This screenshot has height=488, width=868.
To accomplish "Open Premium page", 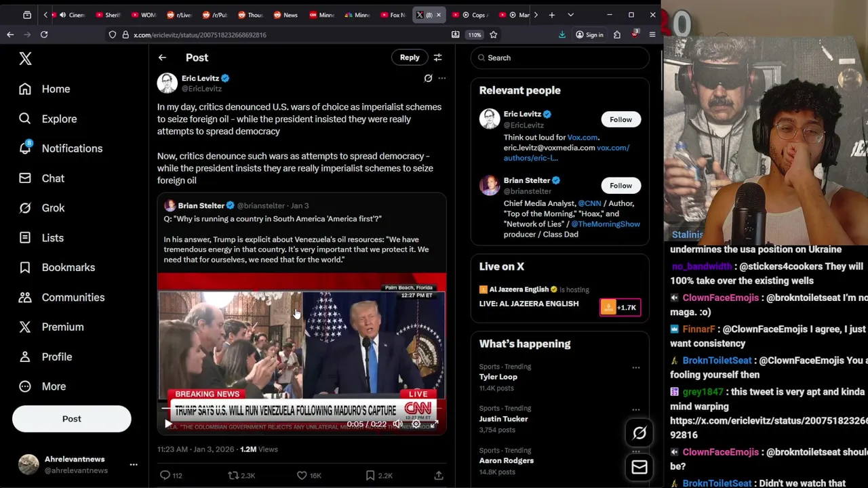I will (x=51, y=327).
